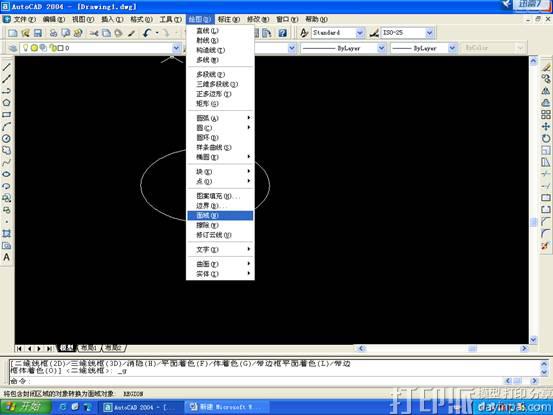Select the Line tool in draw toolbar
Image resolution: width=553 pixels, height=415 pixels.
coord(6,67)
